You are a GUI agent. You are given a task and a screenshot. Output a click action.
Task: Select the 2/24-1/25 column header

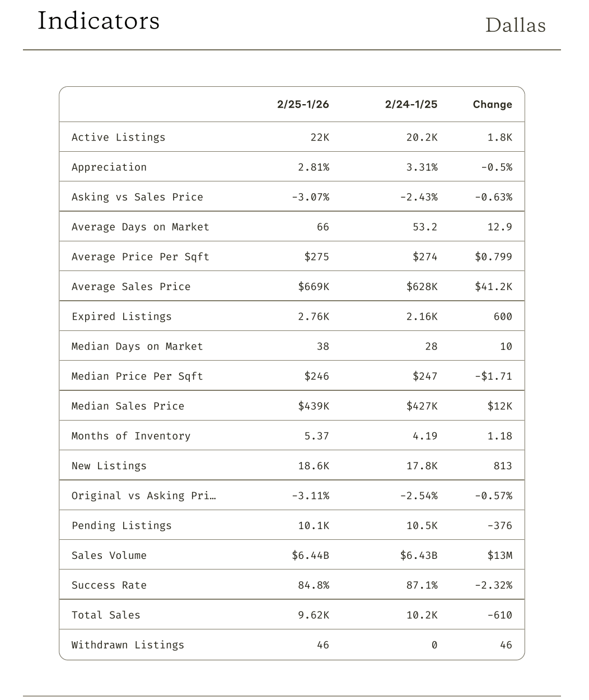pos(411,104)
